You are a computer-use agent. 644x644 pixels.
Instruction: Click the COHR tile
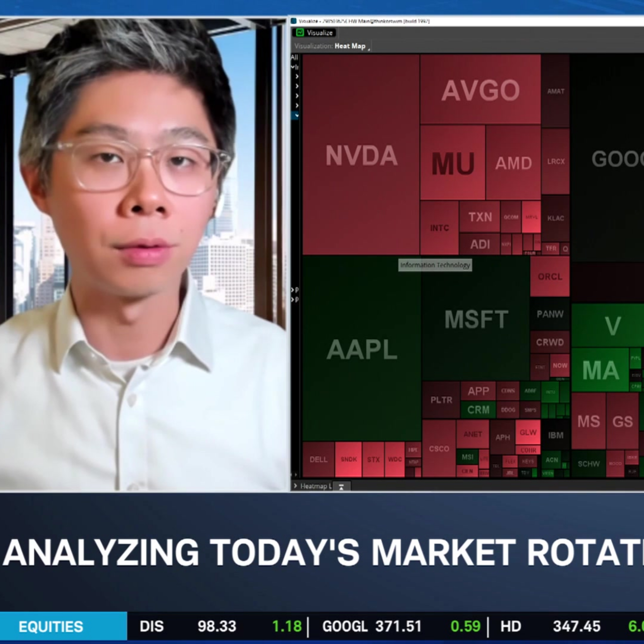pos(528,450)
